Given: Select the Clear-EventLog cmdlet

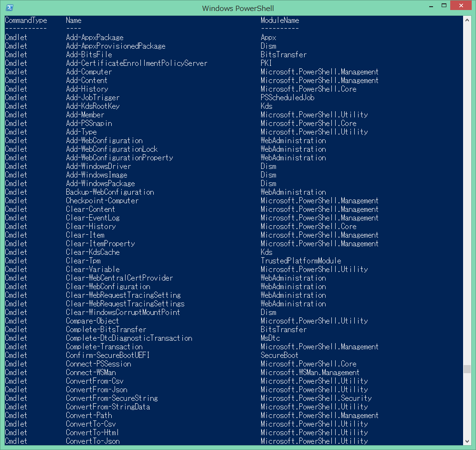Looking at the screenshot, I should pos(93,218).
